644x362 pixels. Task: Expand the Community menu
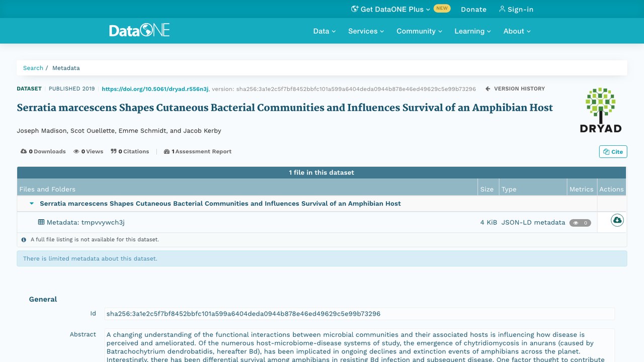coord(420,31)
